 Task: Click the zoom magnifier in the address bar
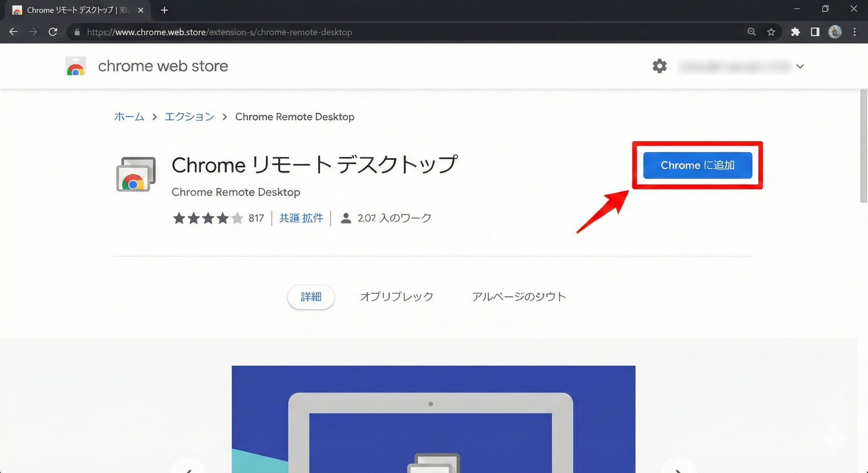coord(751,32)
